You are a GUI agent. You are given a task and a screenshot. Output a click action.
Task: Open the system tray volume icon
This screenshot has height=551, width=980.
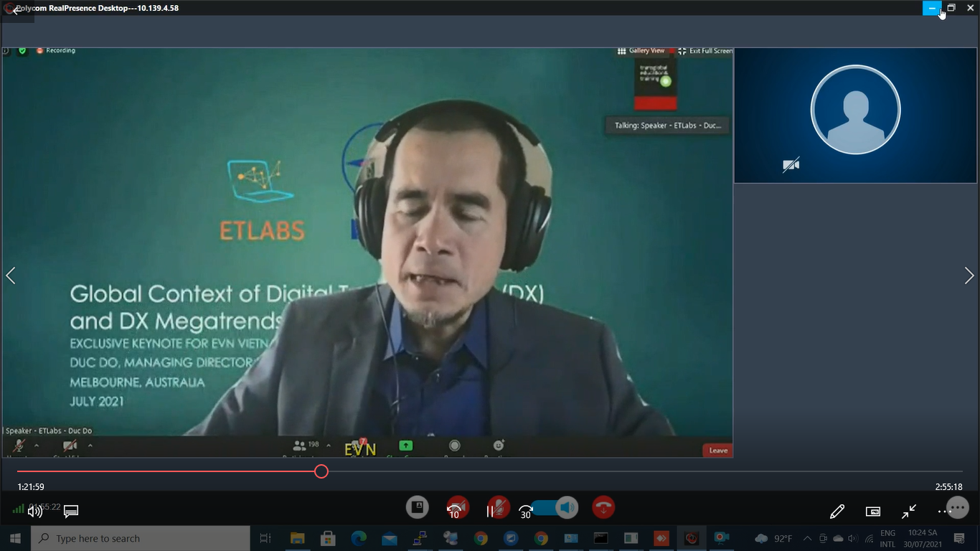pyautogui.click(x=852, y=538)
